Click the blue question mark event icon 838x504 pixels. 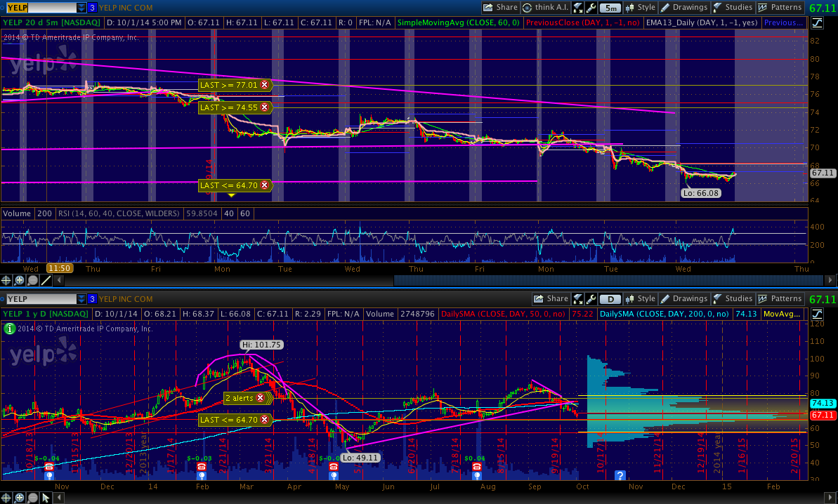[x=620, y=475]
